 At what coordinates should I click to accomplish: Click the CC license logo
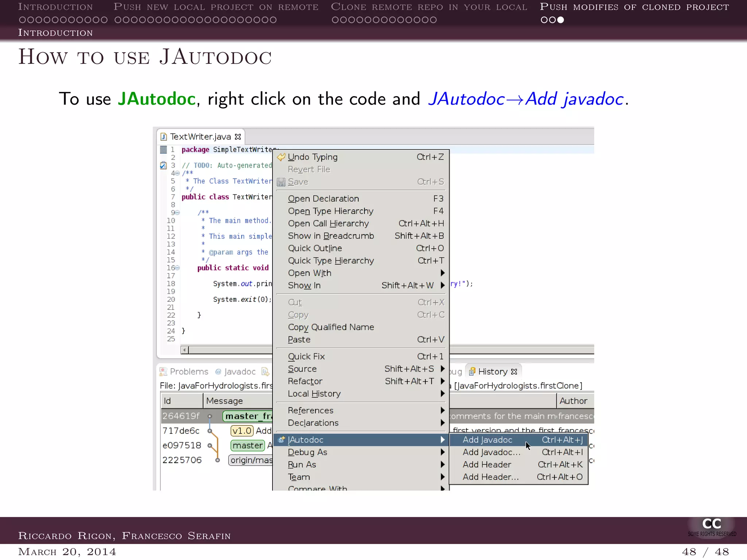[712, 527]
